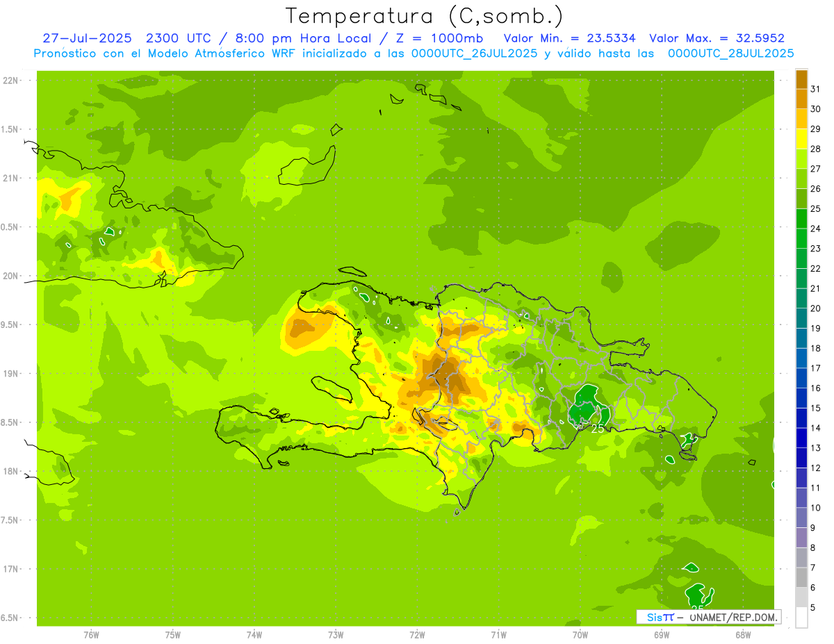Click the "73W" longitude axis label
This screenshot has width=834, height=644.
pos(336,635)
